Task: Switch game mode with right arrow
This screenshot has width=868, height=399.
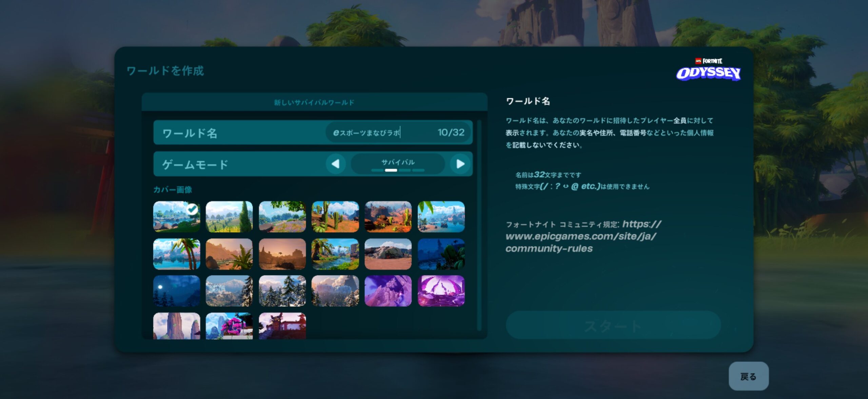Action: [460, 164]
